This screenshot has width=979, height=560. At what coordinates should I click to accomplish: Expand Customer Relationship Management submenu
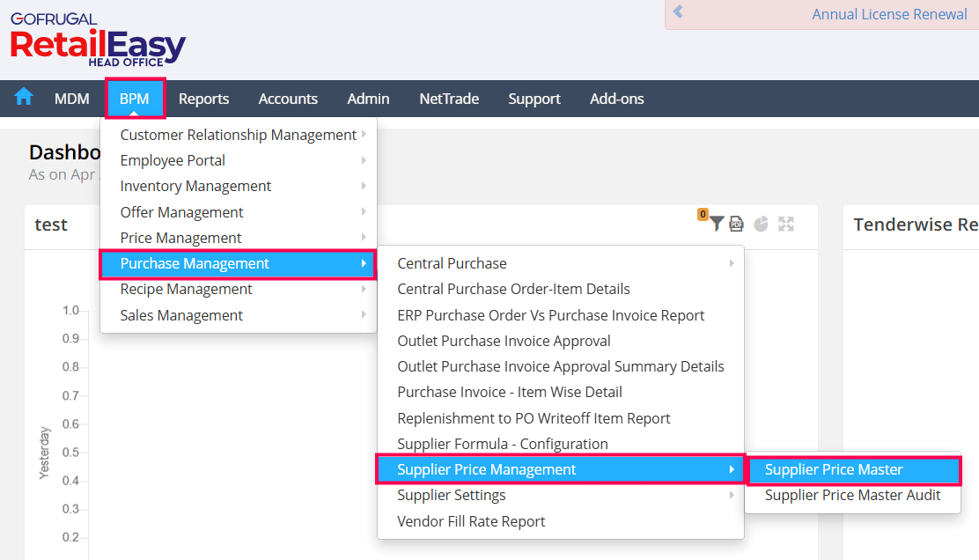239,135
